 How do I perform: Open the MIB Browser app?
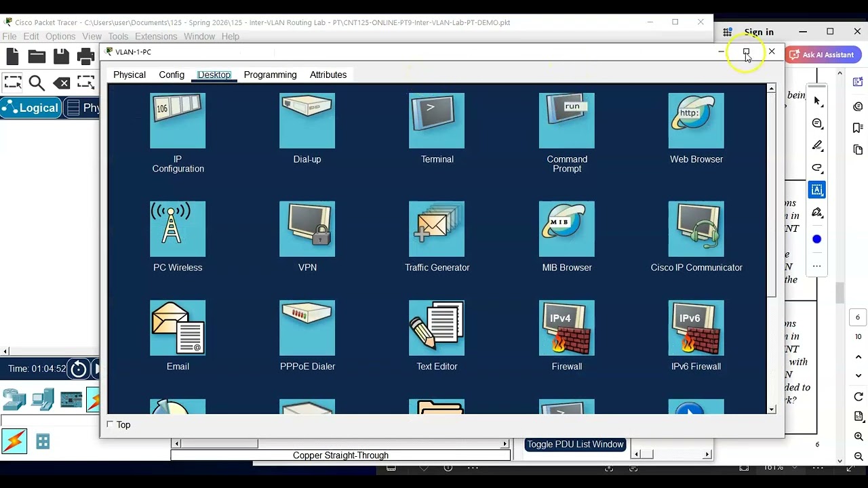(567, 229)
